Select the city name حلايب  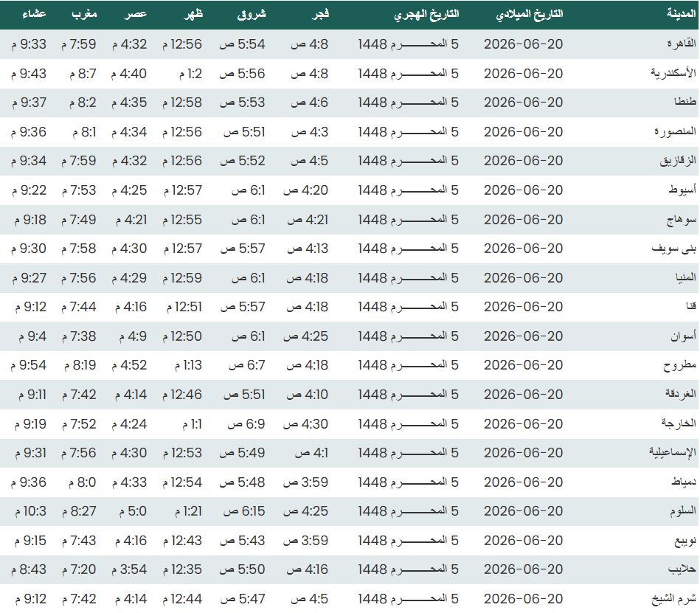coord(682,569)
